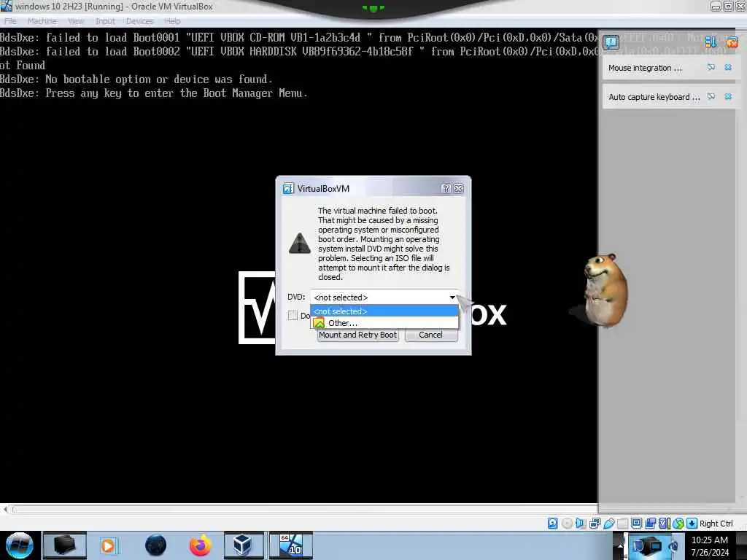The height and width of the screenshot is (560, 747).
Task: Click mouse integration indicator in status bar
Action: 678,524
